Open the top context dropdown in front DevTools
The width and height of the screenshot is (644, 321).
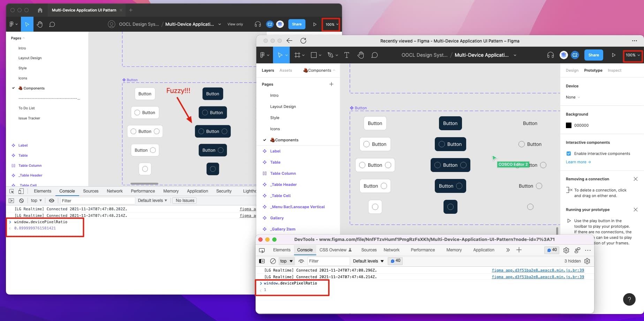pyautogui.click(x=286, y=261)
